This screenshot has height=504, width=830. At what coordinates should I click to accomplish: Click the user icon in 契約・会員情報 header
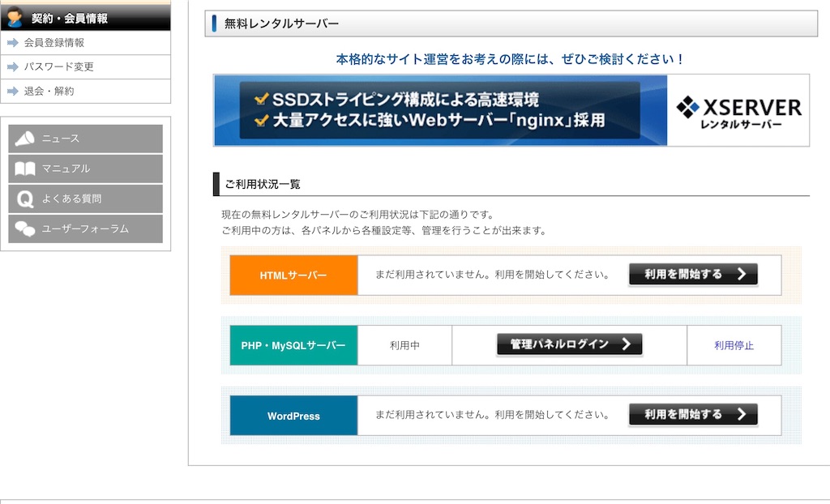tap(15, 18)
